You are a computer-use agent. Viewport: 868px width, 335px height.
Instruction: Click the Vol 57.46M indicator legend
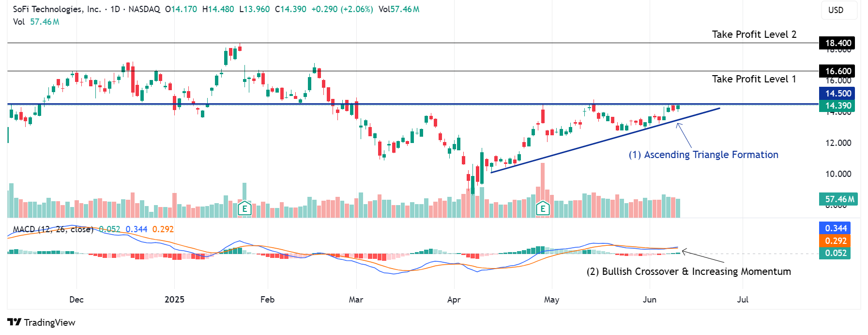point(36,22)
